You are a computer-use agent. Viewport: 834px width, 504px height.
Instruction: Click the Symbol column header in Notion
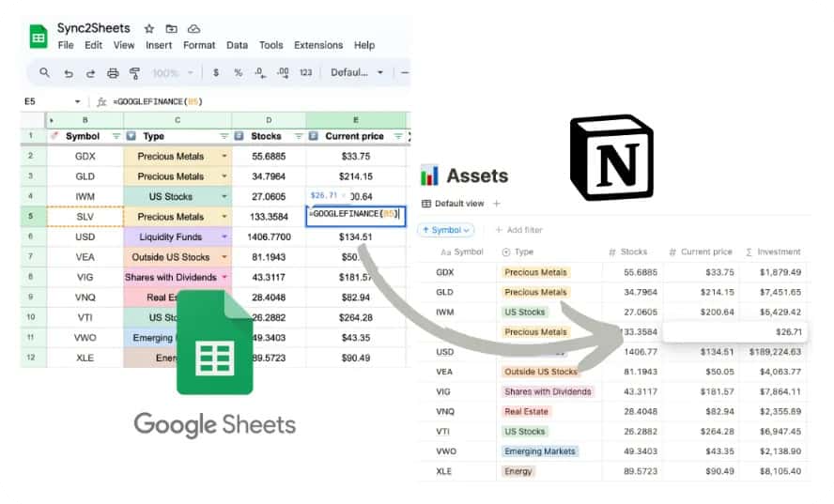(x=462, y=252)
